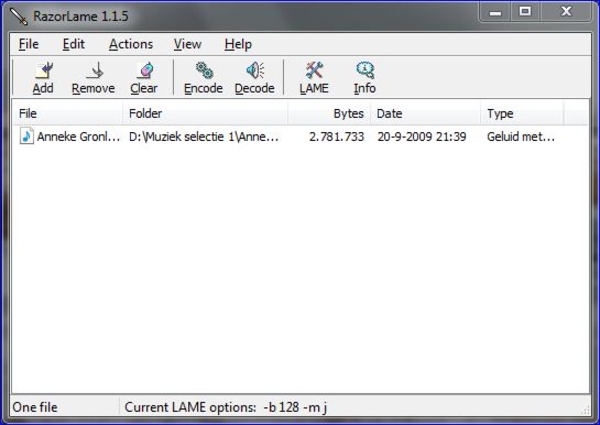Click the Decode speaker icon

coord(255,70)
